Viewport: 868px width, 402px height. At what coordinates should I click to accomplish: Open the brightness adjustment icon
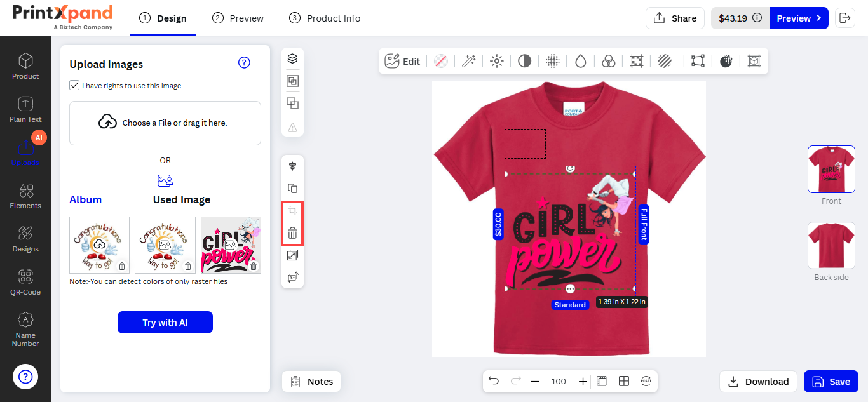click(497, 61)
